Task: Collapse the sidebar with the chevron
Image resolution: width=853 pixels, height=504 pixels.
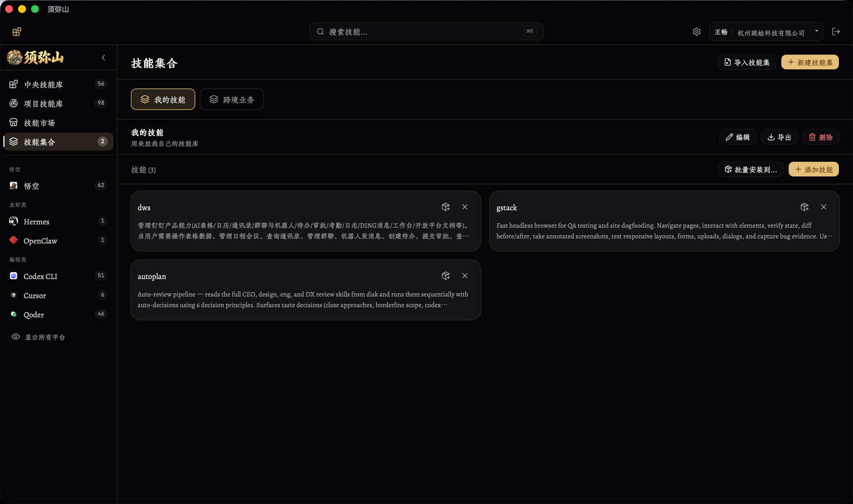Action: pyautogui.click(x=103, y=58)
